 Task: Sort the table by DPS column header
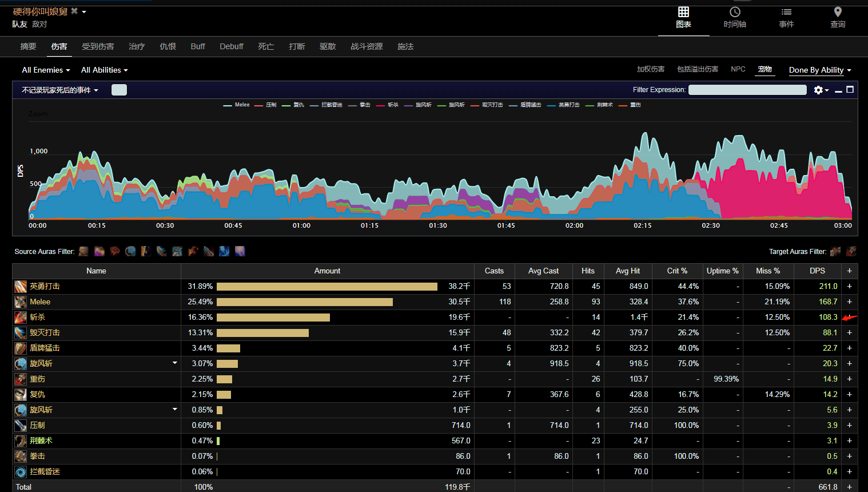(817, 271)
